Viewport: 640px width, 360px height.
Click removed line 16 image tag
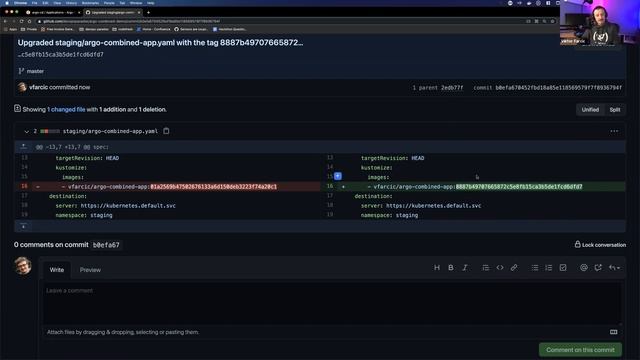[x=213, y=187]
